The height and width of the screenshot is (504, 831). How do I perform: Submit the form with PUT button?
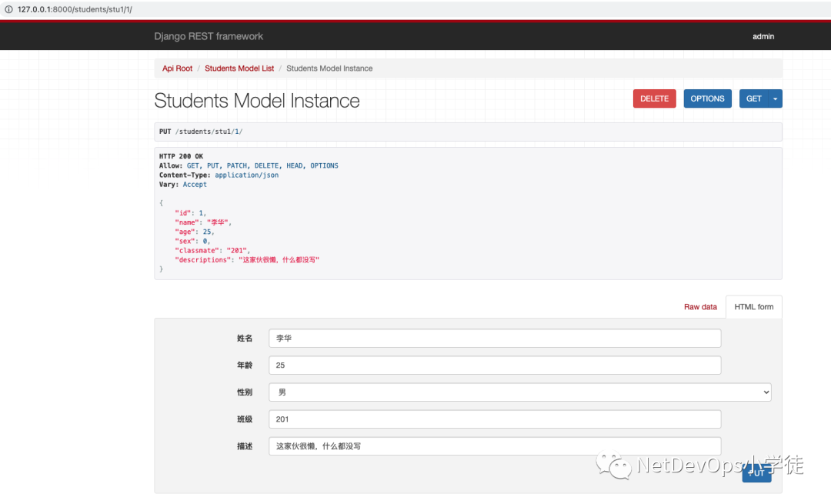coord(756,472)
